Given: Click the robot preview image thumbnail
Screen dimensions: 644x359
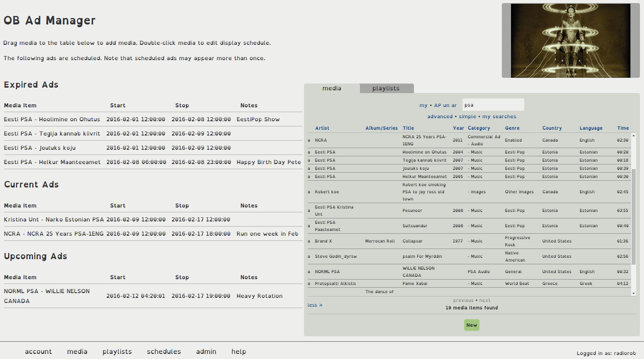Looking at the screenshot, I should tap(571, 41).
